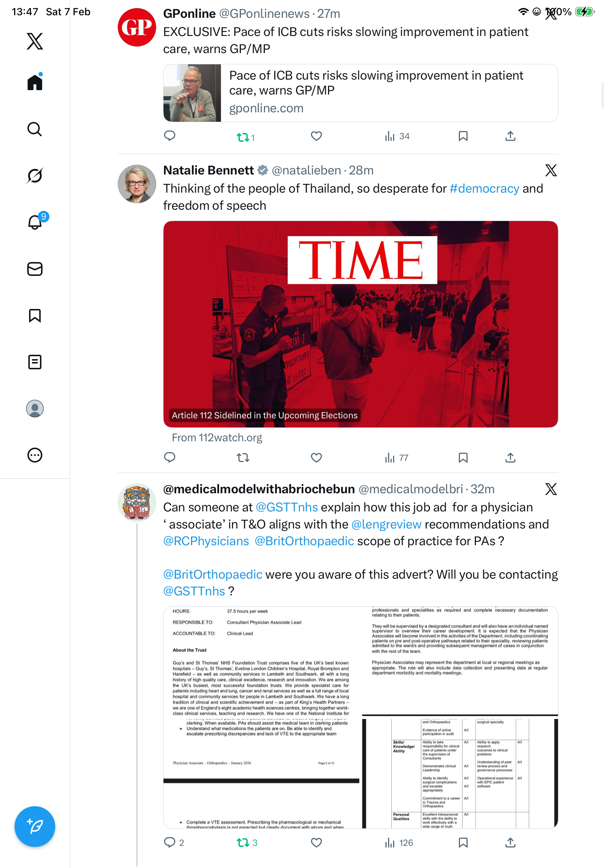This screenshot has height=868, width=606.
Task: Open Messages envelope in sidebar
Action: [x=35, y=269]
